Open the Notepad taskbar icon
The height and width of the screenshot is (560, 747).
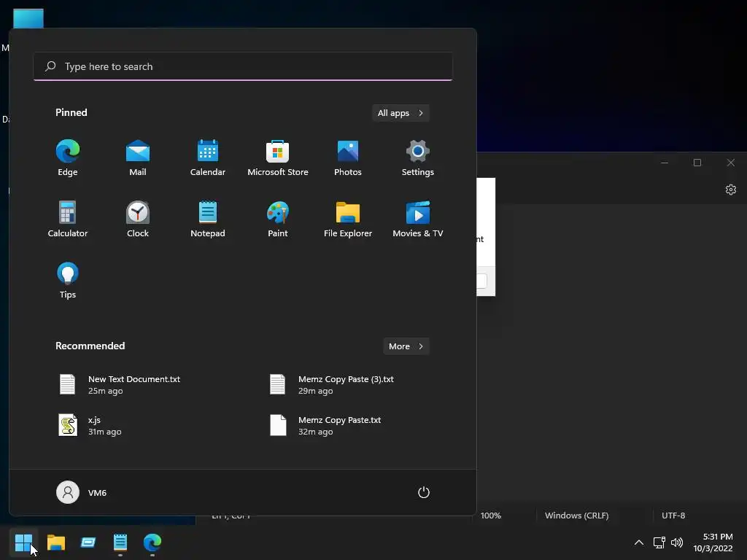(x=120, y=542)
